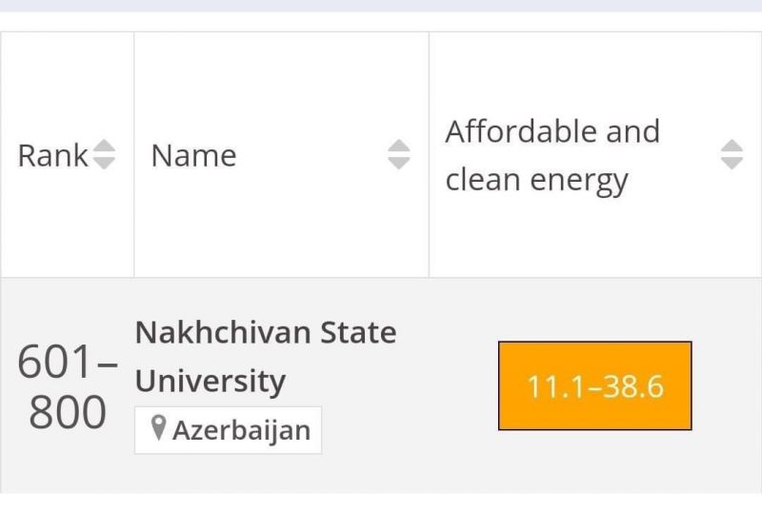Viewport: 762px width, 532px height.
Task: Click the Name column's downward sort arrow
Action: pos(399,164)
